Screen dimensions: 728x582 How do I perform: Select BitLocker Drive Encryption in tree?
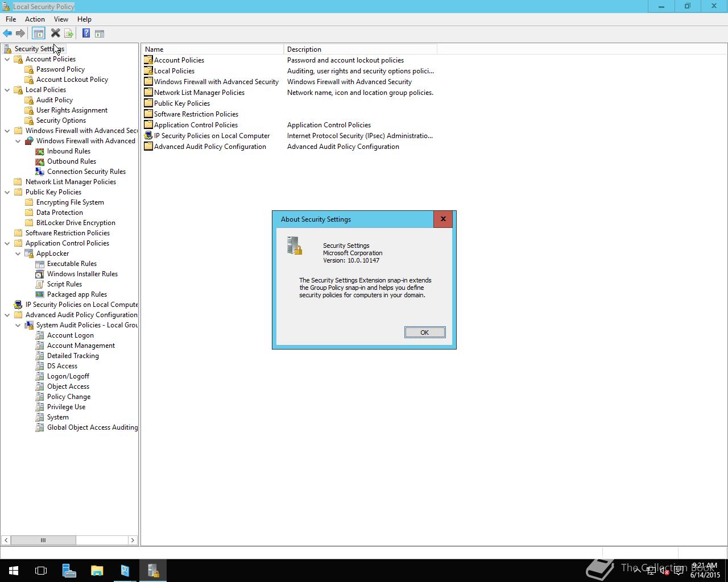point(76,223)
